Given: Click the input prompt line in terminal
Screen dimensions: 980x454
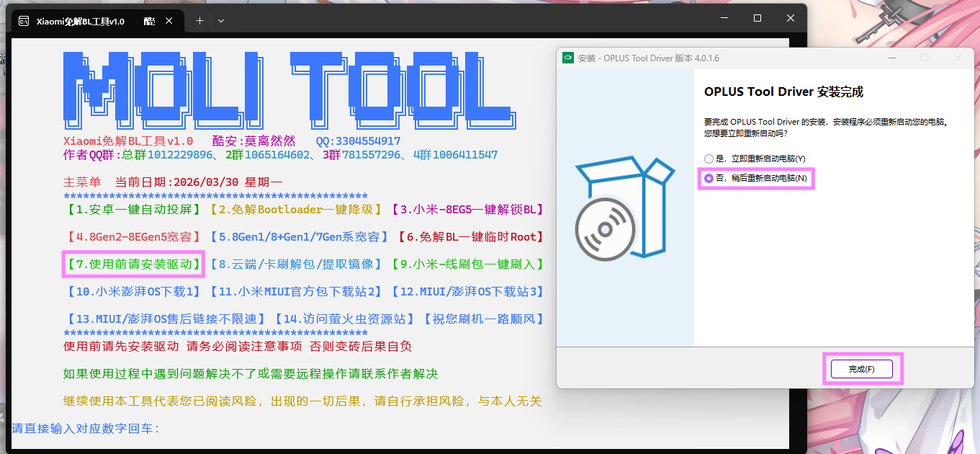Looking at the screenshot, I should [x=85, y=429].
